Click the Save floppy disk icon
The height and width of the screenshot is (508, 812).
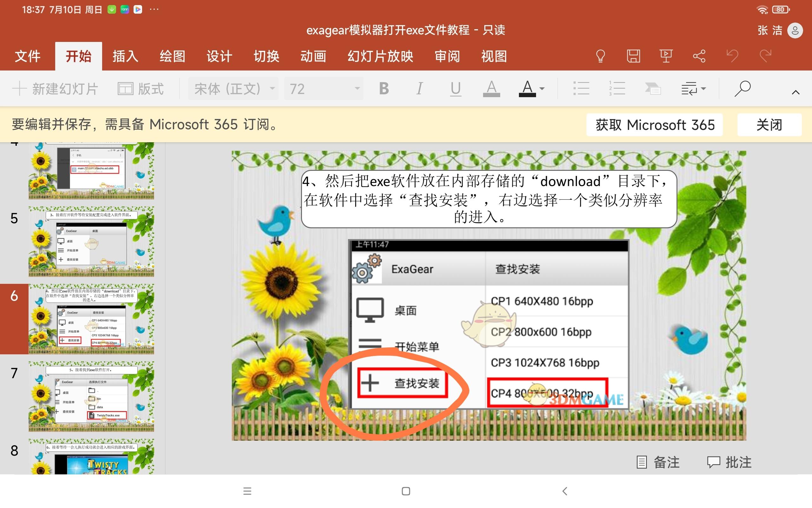pos(633,56)
